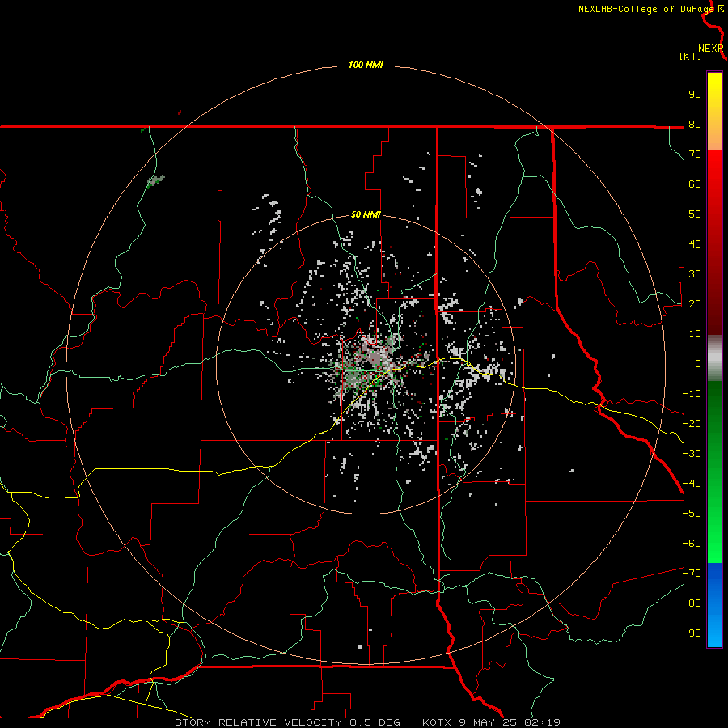728x728 pixels.
Task: Click the bottom STORM RELATIVE VELOCITY title caption
Action: pos(367,722)
